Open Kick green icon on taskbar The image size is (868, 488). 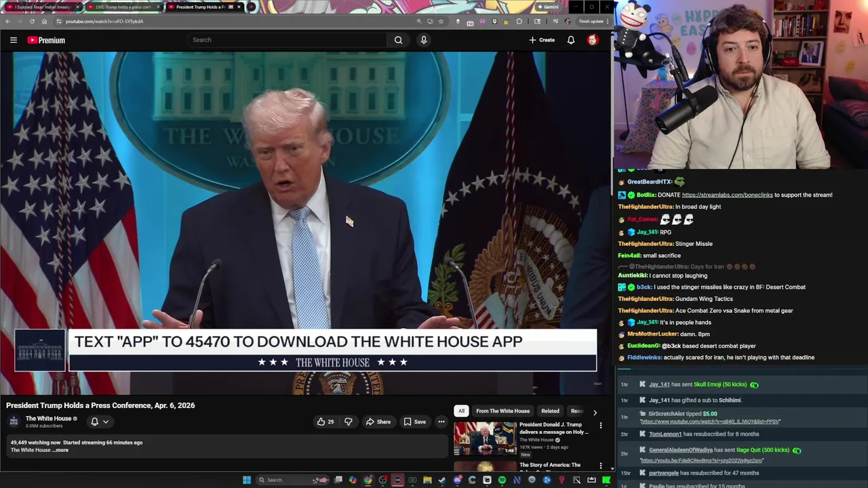click(x=606, y=480)
